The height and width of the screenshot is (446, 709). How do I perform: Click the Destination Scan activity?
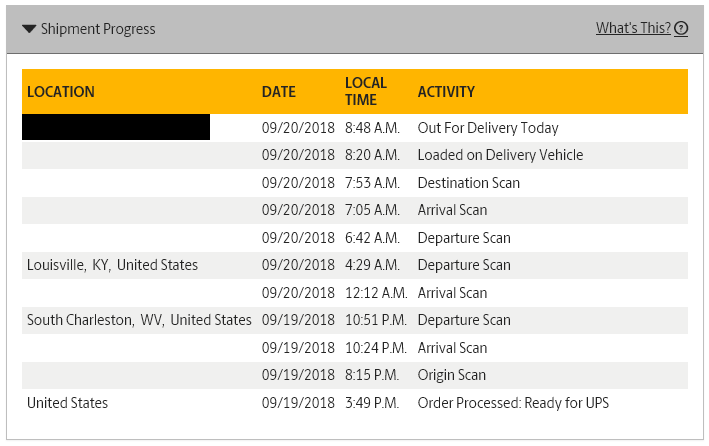468,183
